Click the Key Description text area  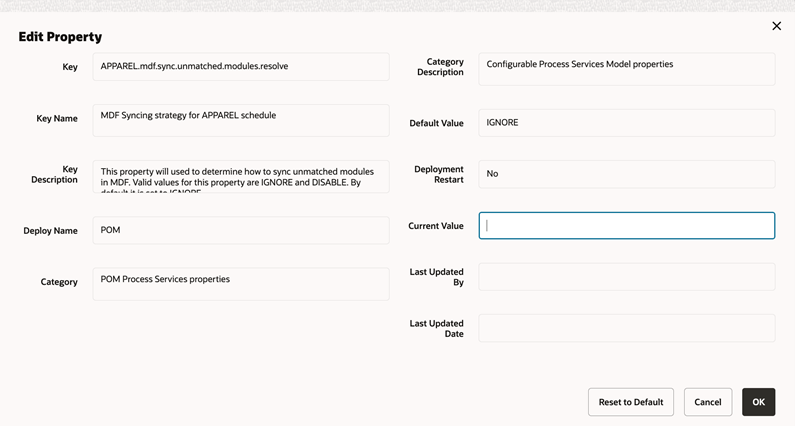[241, 177]
